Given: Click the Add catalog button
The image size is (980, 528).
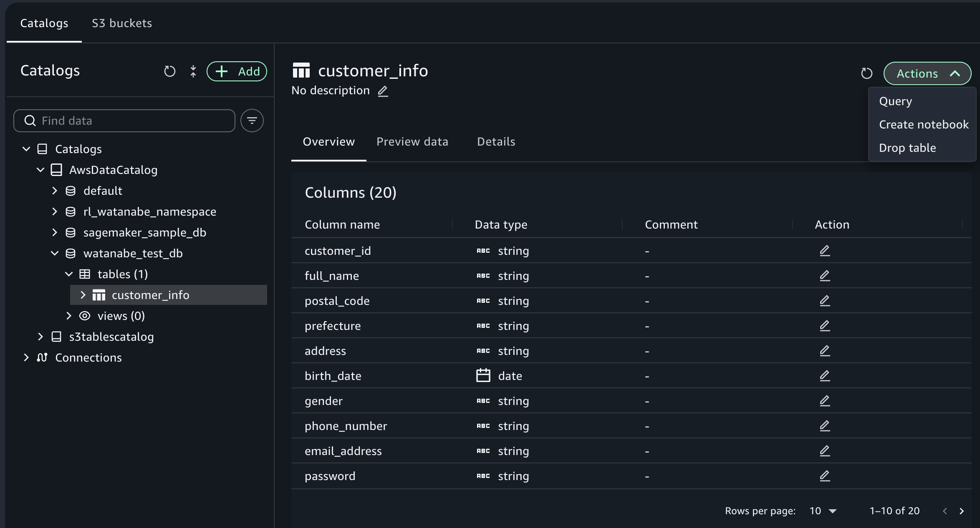Looking at the screenshot, I should [237, 71].
